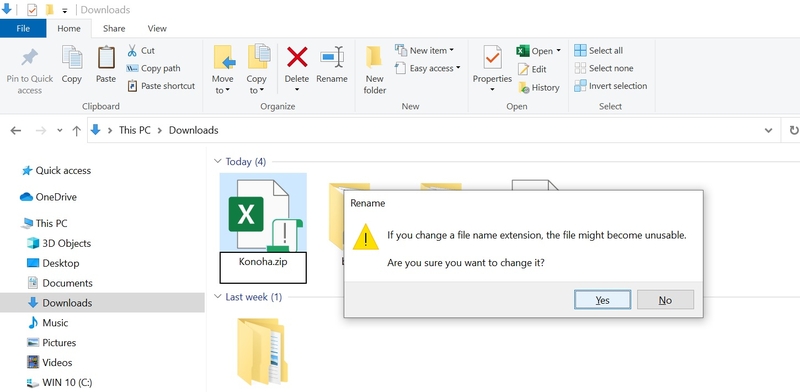
Task: Click the Properties checkmark icon
Action: [492, 58]
